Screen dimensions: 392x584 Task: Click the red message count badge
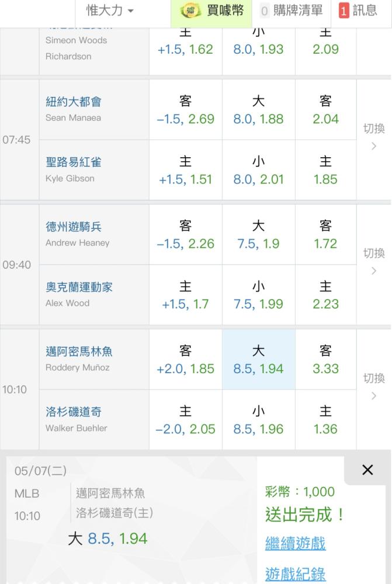tap(343, 11)
